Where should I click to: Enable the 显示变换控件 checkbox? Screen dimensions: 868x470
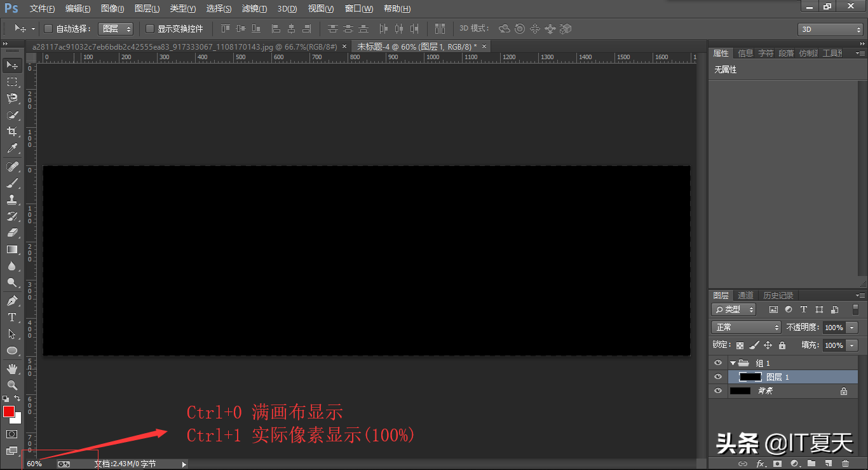pos(150,29)
